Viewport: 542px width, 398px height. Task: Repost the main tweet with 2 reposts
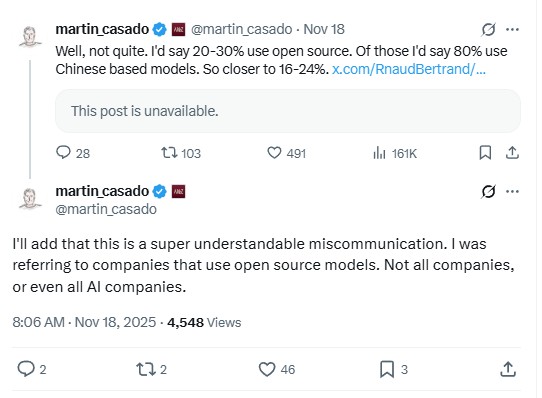coord(151,369)
